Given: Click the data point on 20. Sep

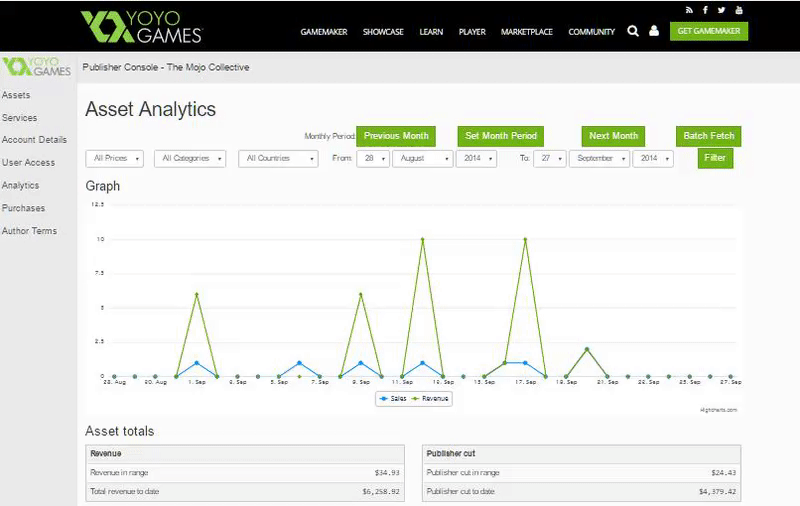Looking at the screenshot, I should (x=587, y=349).
